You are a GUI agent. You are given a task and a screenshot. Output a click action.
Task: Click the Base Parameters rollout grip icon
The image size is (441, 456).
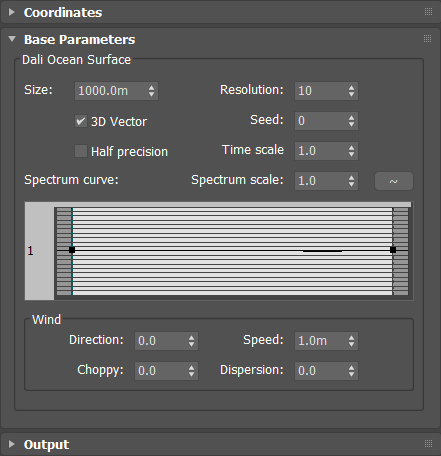pos(428,39)
